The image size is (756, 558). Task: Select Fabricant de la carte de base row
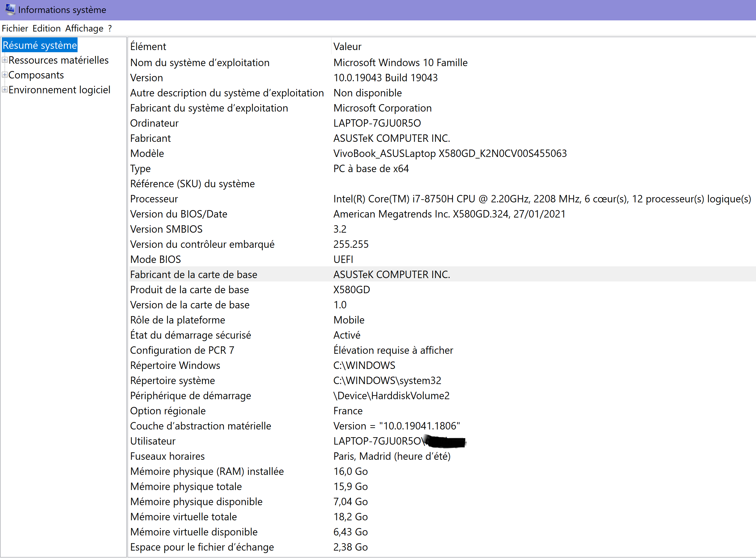click(194, 275)
